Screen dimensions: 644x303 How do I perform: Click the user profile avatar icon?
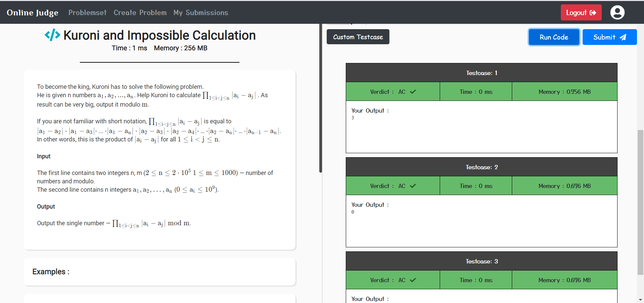point(617,12)
